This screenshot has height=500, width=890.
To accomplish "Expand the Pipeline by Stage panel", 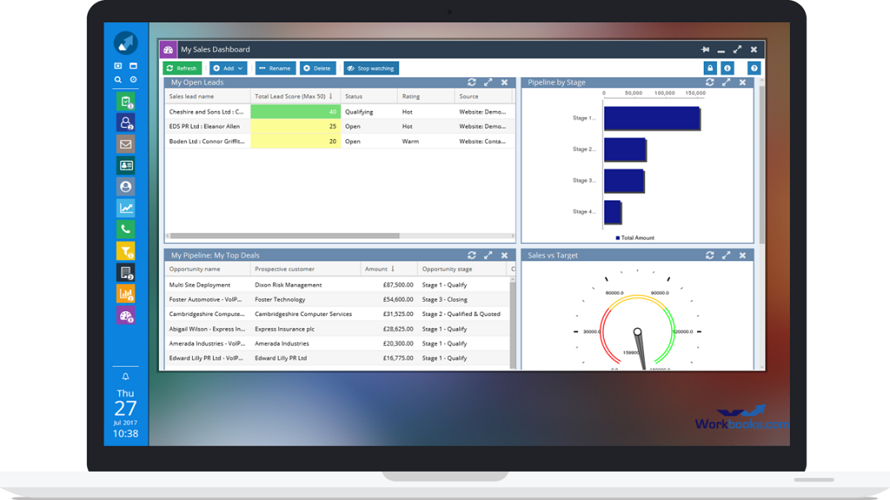I will (726, 82).
